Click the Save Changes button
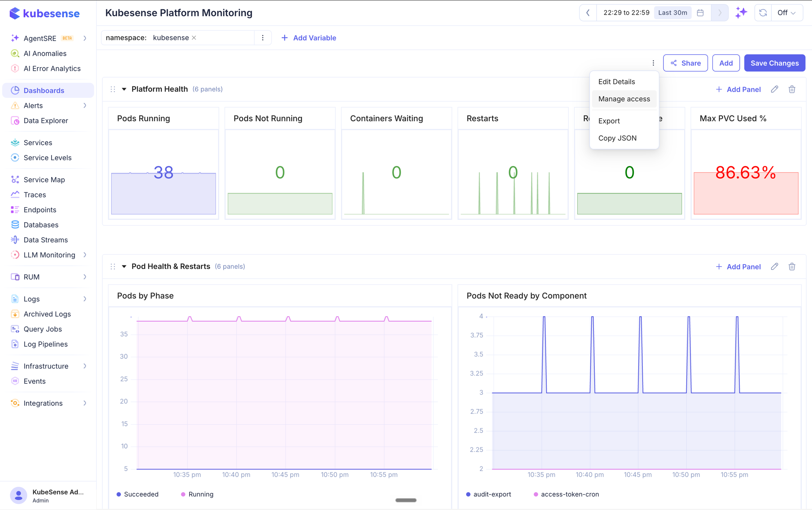 point(775,63)
